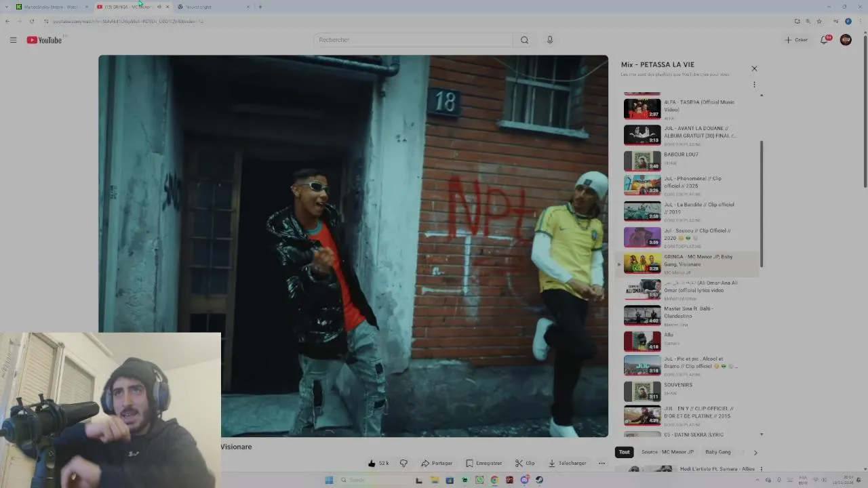Play 4LFA - TASB9A from the mix
The width and height of the screenshot is (868, 488).
[688, 109]
